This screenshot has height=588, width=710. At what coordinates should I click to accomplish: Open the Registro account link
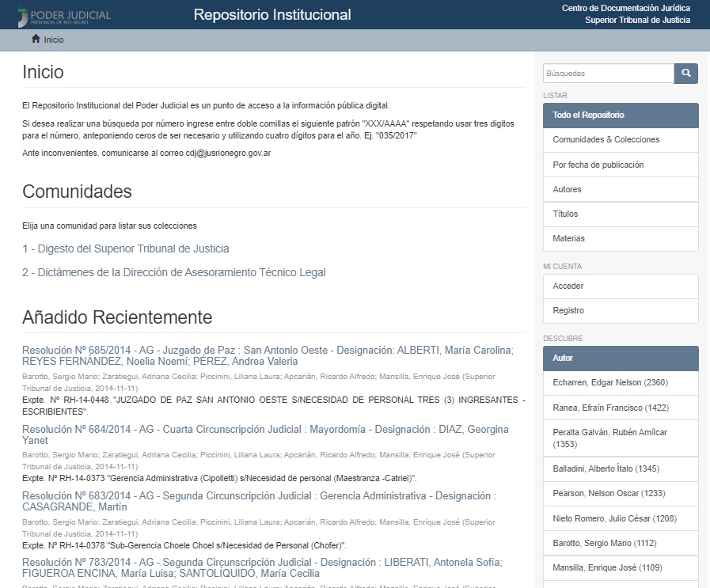coord(568,311)
